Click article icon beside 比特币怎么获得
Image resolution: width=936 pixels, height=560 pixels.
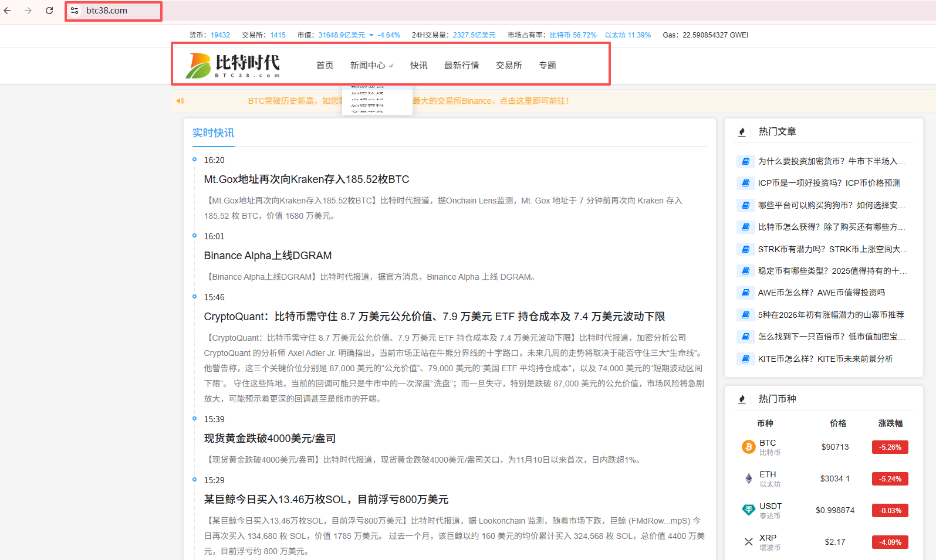point(745,227)
